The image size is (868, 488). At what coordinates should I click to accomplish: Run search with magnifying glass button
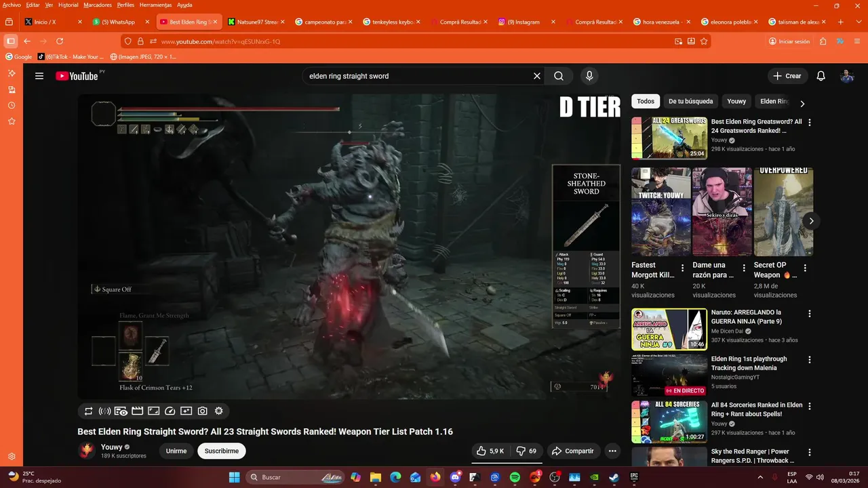(559, 76)
